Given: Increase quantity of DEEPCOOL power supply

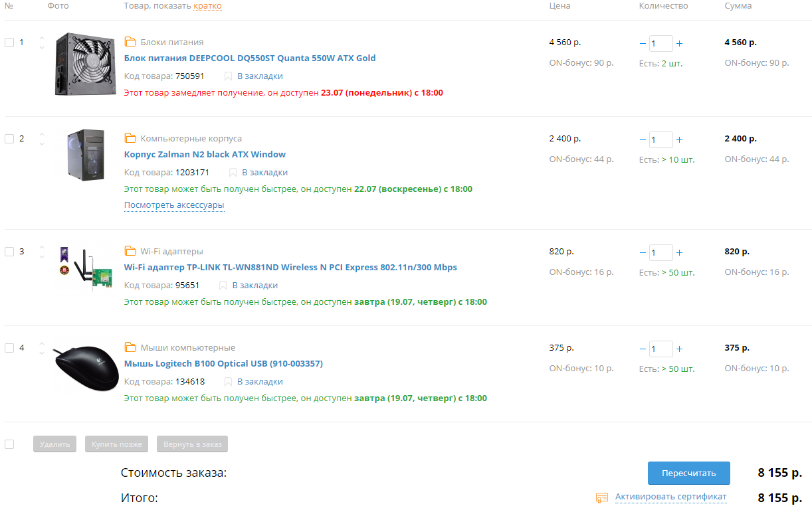Looking at the screenshot, I should (x=679, y=43).
